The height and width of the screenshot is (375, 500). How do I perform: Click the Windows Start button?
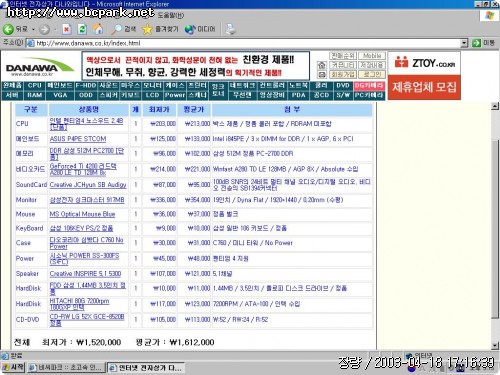click(x=13, y=367)
